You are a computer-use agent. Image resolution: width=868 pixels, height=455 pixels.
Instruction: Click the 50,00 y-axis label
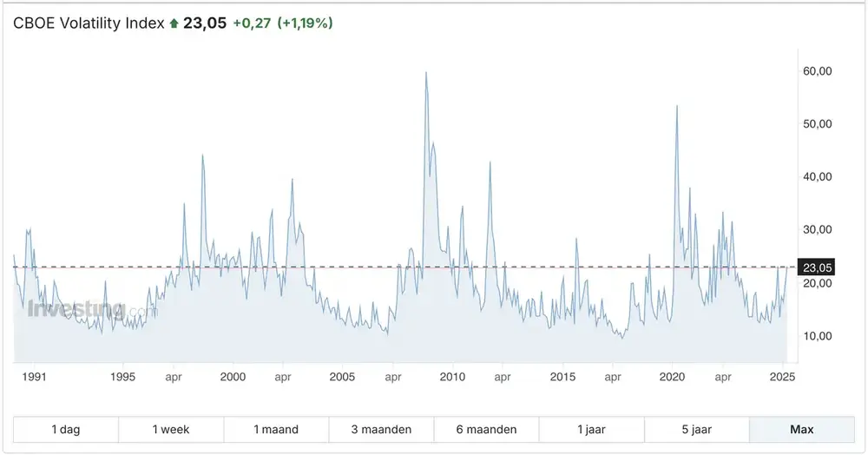817,124
